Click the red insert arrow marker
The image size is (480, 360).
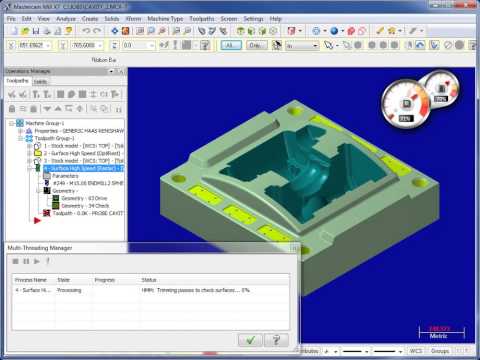coord(37,220)
